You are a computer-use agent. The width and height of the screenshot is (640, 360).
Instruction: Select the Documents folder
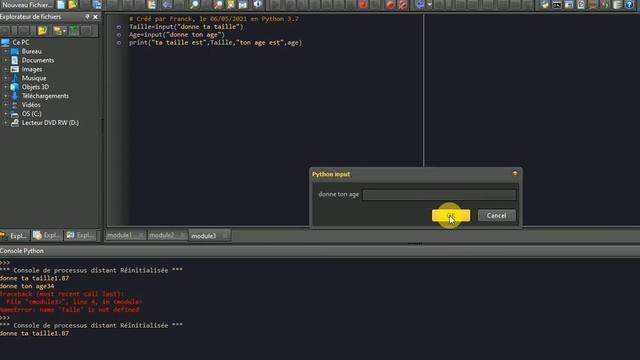(38, 60)
